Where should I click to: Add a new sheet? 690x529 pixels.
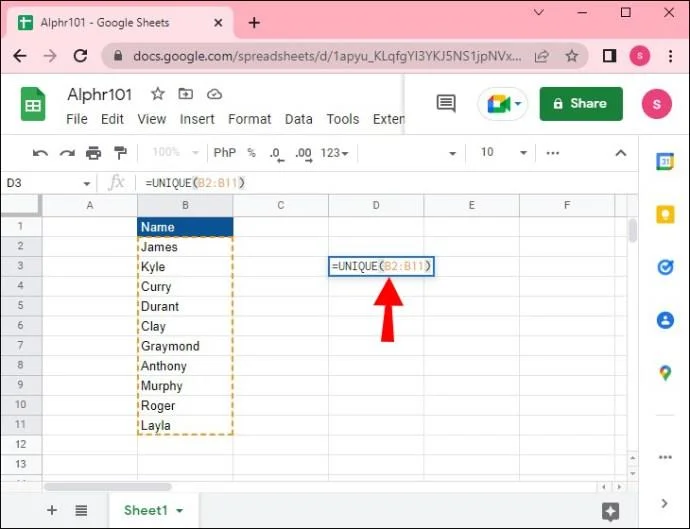[x=52, y=510]
